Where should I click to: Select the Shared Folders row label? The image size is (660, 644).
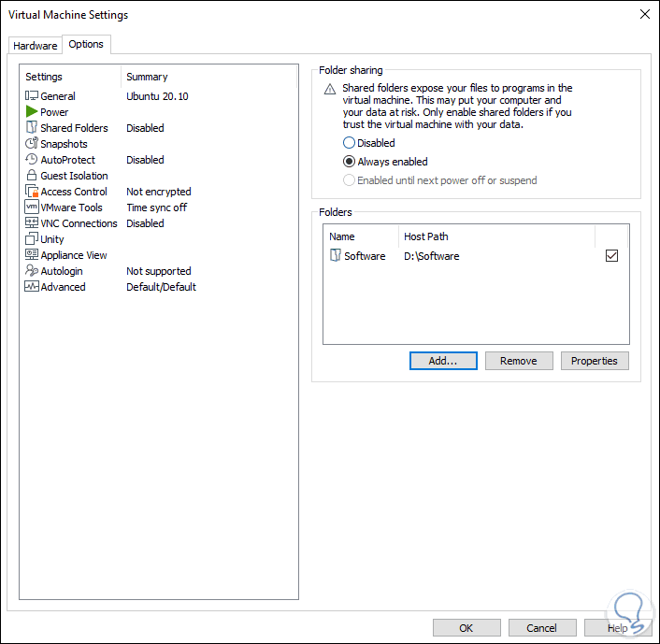coord(74,128)
